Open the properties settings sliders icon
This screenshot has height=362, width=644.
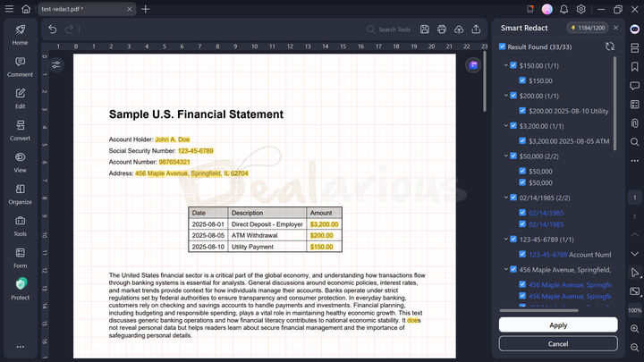pyautogui.click(x=55, y=65)
